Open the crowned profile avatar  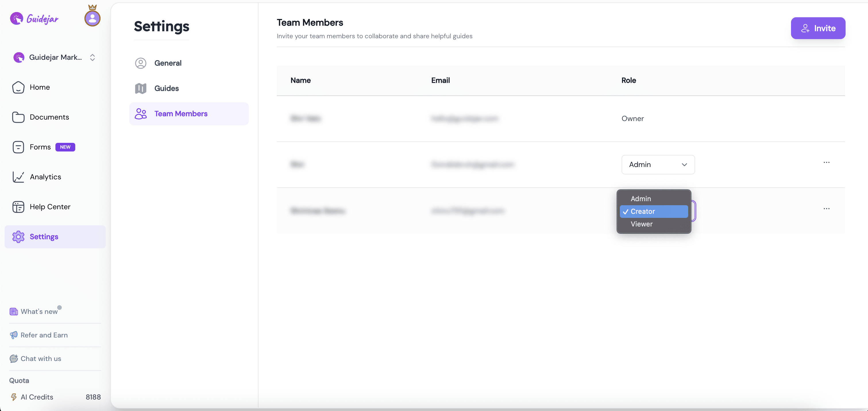[x=92, y=18]
